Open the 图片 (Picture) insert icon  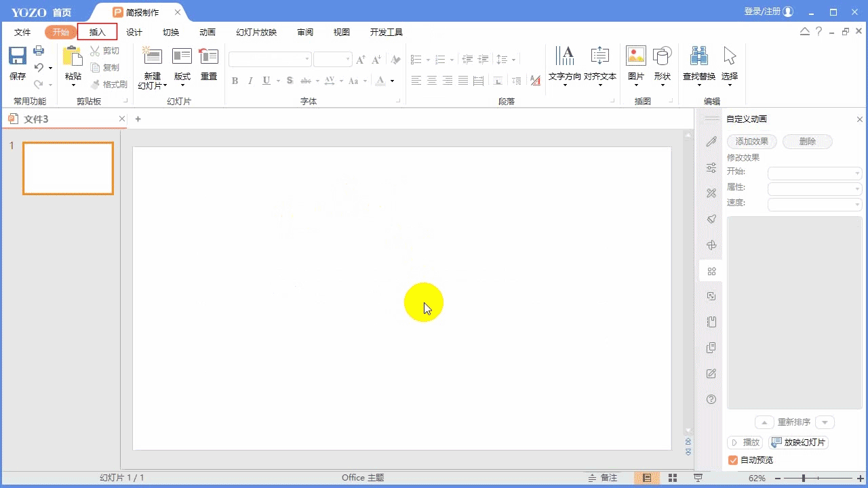635,57
